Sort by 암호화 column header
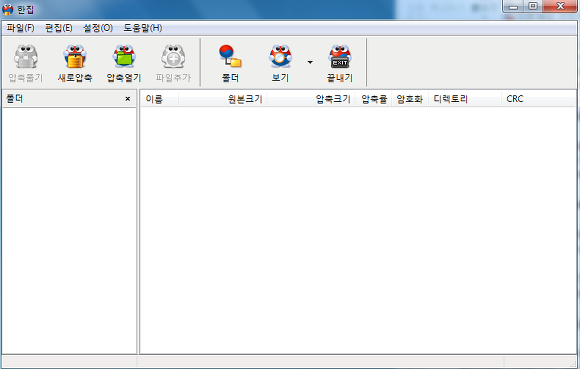This screenshot has height=369, width=580. 410,99
